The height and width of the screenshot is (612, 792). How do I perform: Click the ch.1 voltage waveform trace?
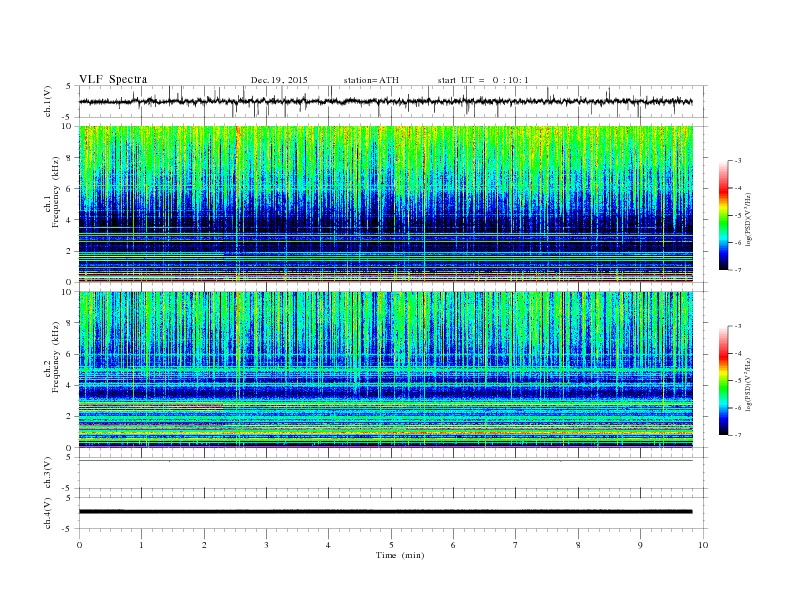pos(385,101)
